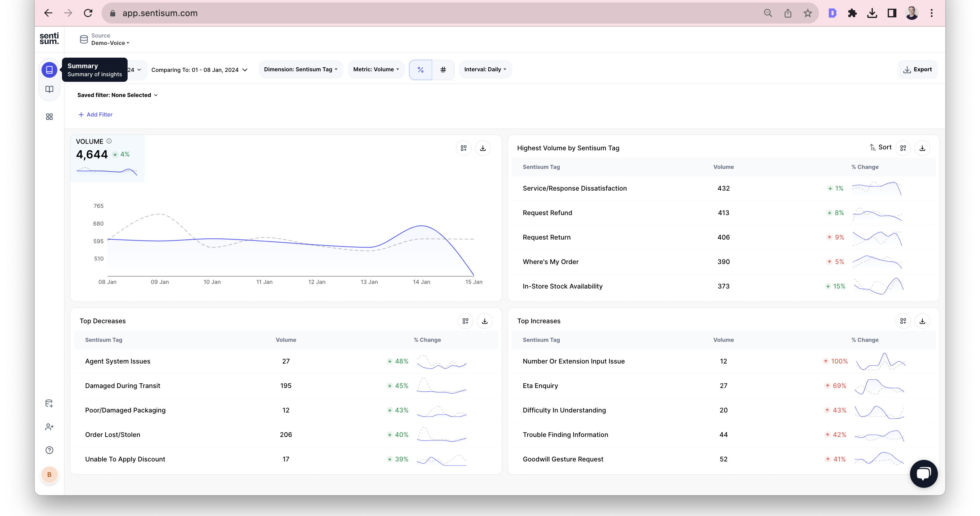
Task: Open the help question mark icon
Action: [49, 450]
